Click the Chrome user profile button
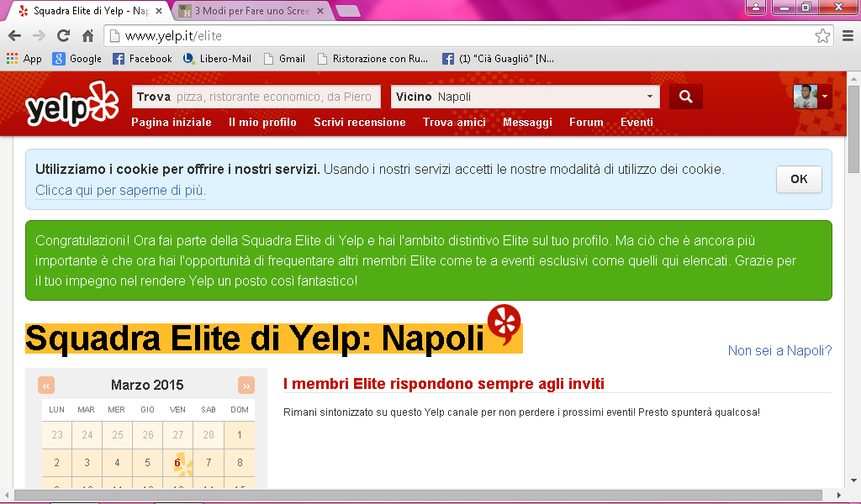Screen dimensions: 861x504 click(x=756, y=7)
